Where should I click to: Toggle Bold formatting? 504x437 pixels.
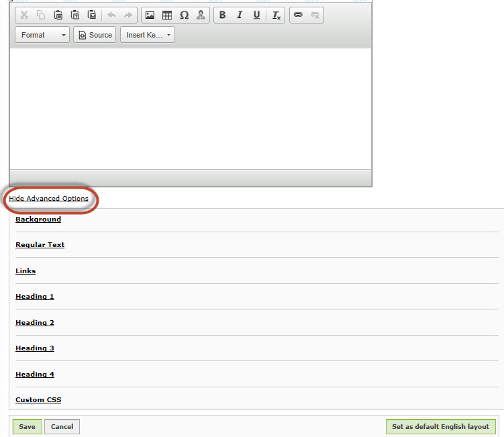(222, 15)
